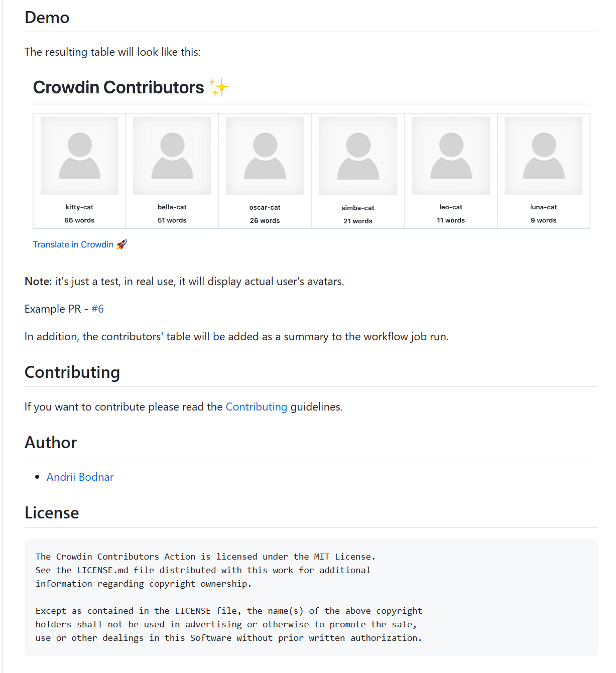Viewport: 616px width, 673px height.
Task: Visit Andrii Bodnar's author profile
Action: 80,477
